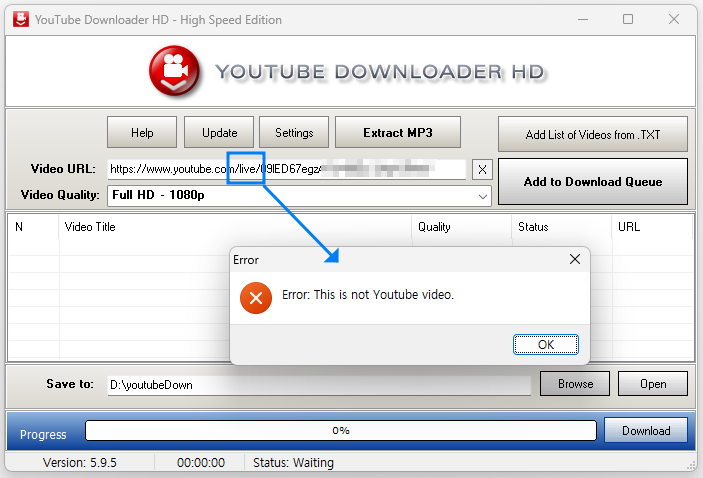Click Add List of Videos from .TXT

[x=593, y=134]
